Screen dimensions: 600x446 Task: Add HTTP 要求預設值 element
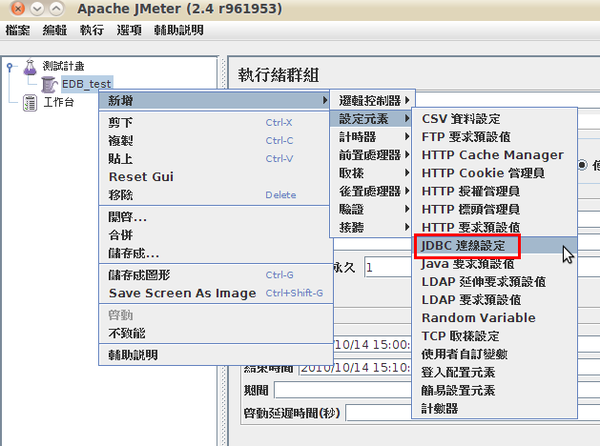tap(494, 228)
